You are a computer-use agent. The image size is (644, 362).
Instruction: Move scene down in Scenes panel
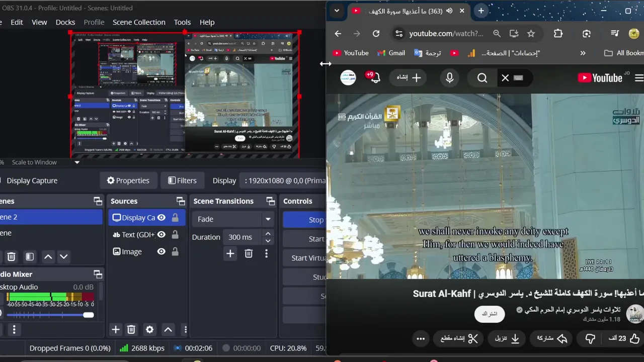point(63,257)
